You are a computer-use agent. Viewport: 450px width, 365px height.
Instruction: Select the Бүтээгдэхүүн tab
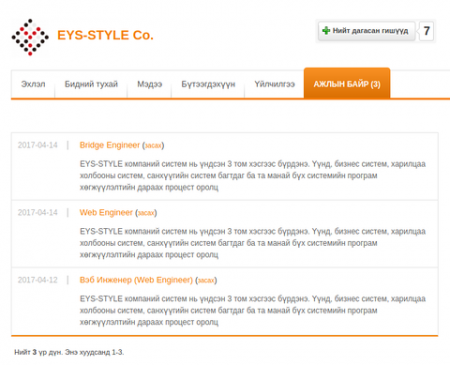click(x=208, y=84)
